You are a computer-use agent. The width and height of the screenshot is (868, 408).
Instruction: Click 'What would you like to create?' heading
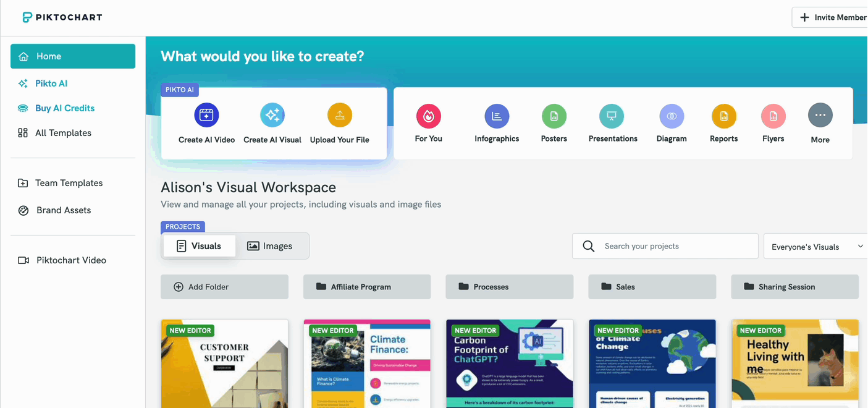(x=263, y=56)
